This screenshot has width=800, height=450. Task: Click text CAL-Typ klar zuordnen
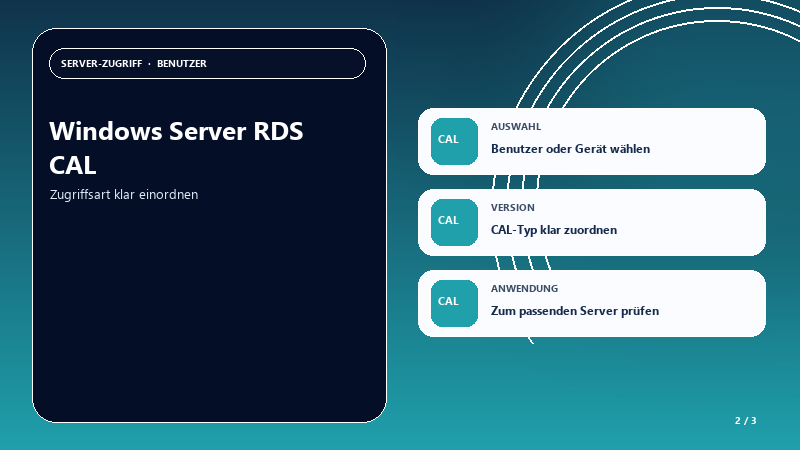coord(554,230)
